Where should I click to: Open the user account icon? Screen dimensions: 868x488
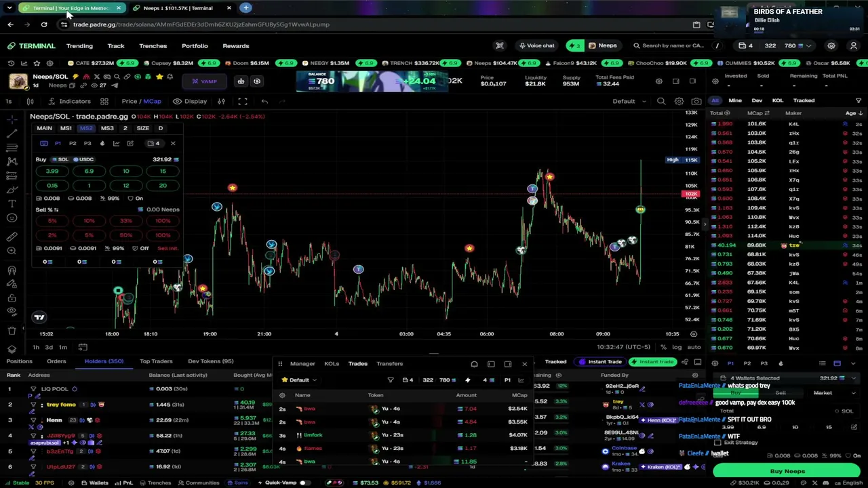854,46
